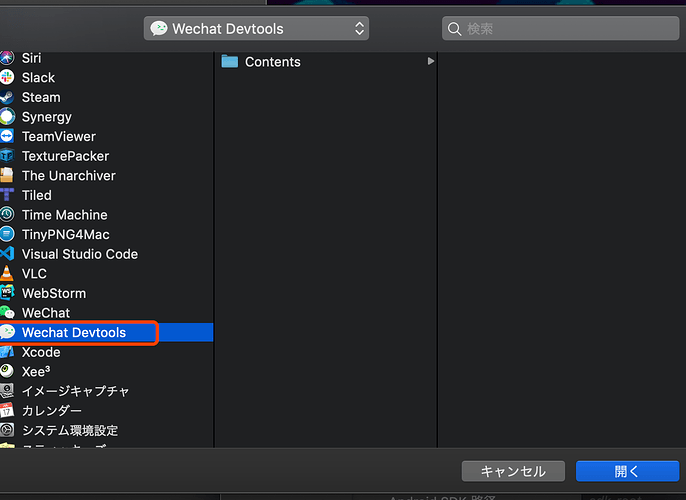Select the Time Machine row text

65,215
